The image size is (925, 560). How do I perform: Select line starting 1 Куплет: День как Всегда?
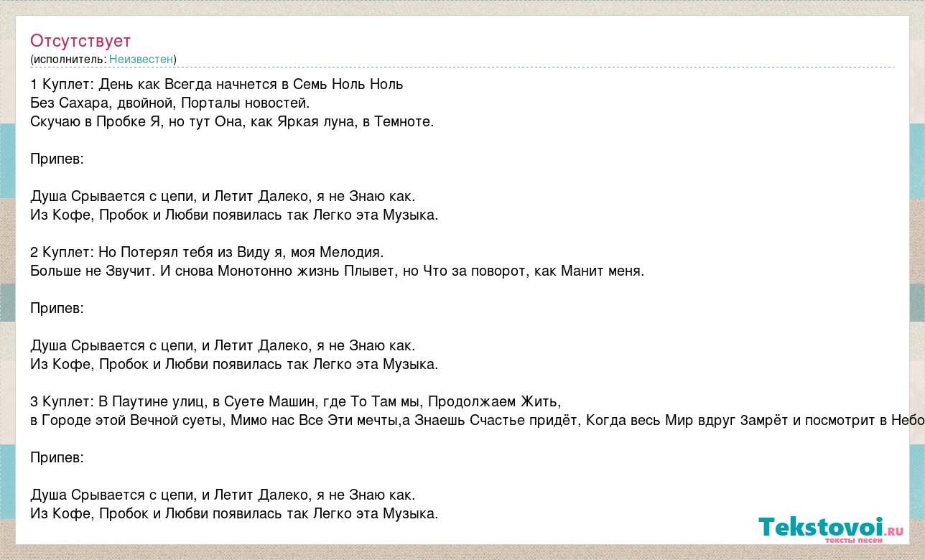coord(217,84)
